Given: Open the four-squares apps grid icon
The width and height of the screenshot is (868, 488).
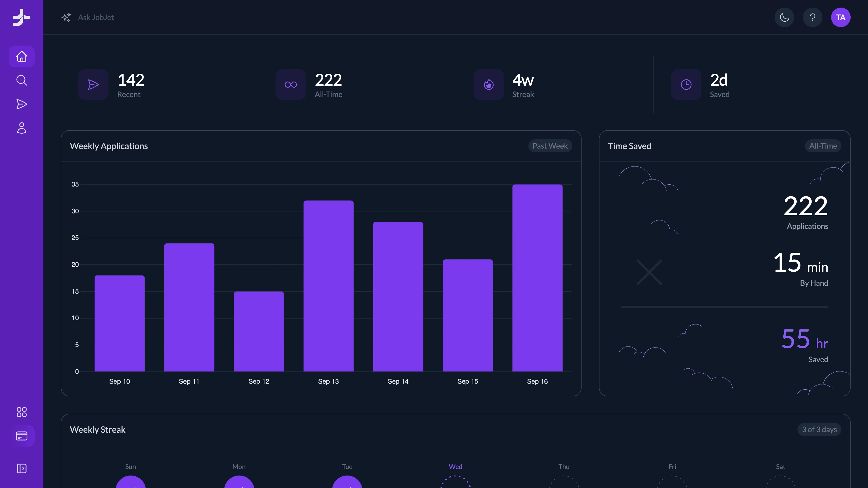Looking at the screenshot, I should (22, 412).
